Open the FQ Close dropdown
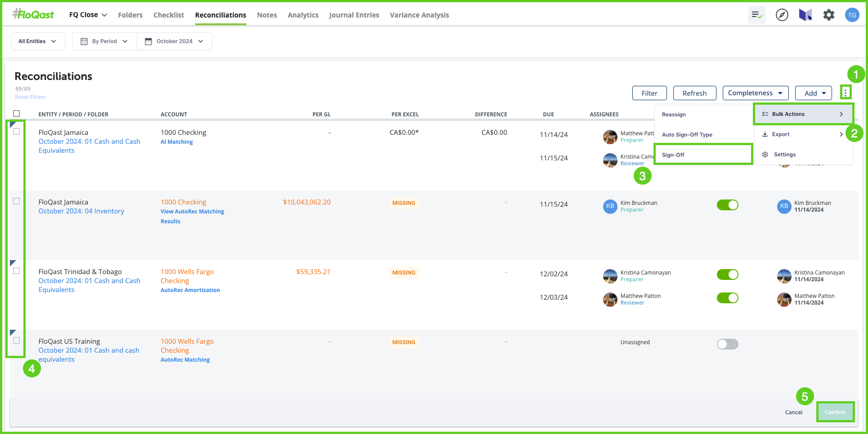 pos(88,15)
